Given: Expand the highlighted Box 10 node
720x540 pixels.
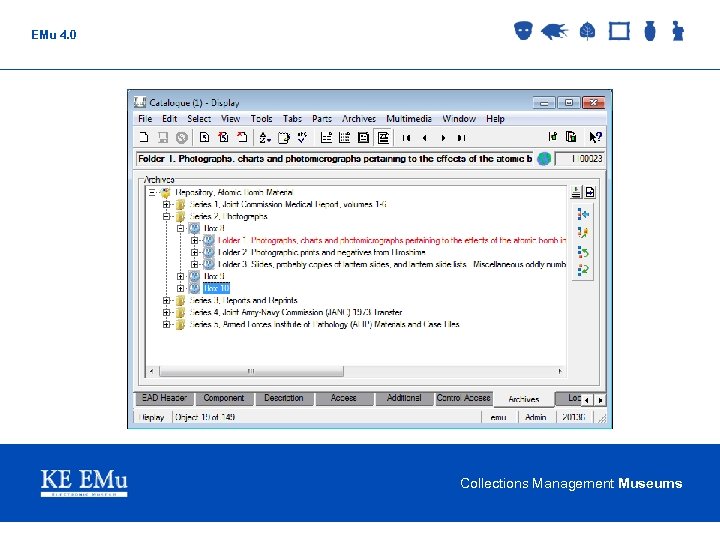Looking at the screenshot, I should (180, 288).
